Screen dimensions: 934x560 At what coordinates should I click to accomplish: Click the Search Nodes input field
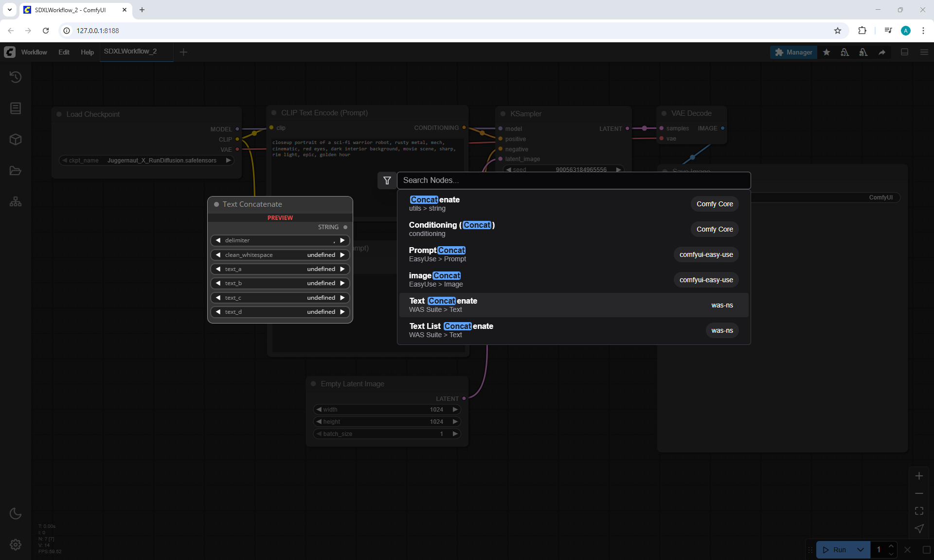[x=574, y=181]
